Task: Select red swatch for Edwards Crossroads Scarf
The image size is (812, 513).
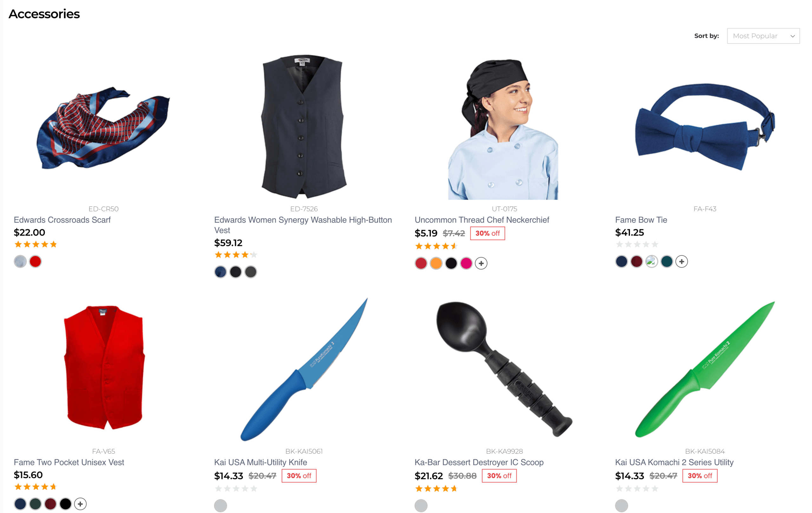Action: pos(36,261)
